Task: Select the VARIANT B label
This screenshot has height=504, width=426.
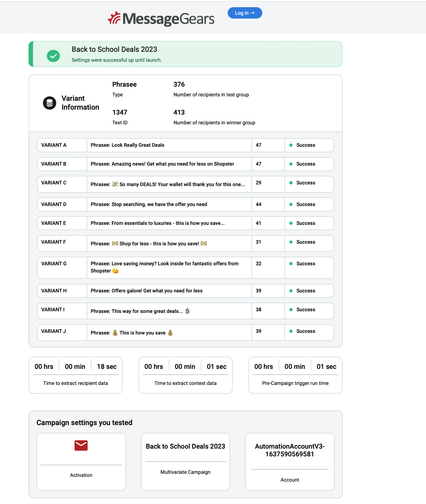Action: tap(54, 164)
